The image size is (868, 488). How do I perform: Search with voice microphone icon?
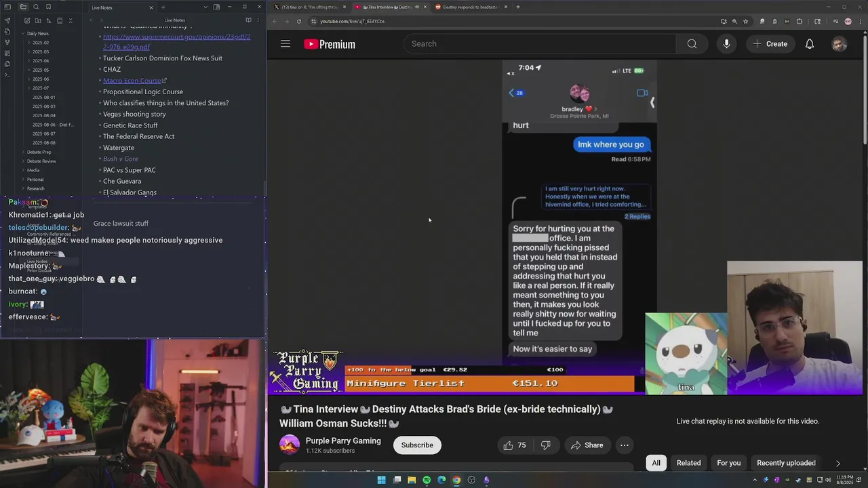(726, 44)
